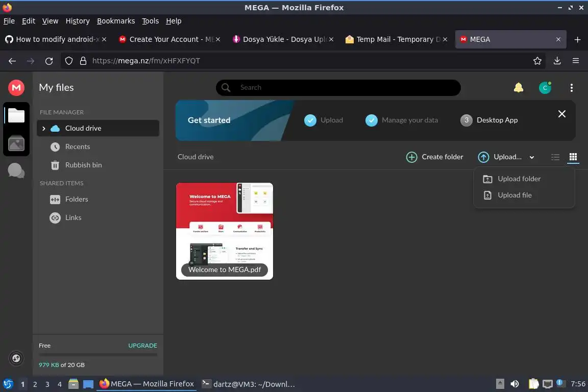Reload the current page
The width and height of the screenshot is (588, 392).
tap(49, 61)
